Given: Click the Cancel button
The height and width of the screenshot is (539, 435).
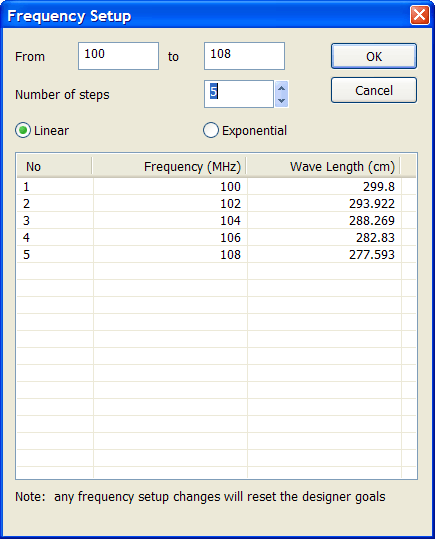Looking at the screenshot, I should click(374, 90).
